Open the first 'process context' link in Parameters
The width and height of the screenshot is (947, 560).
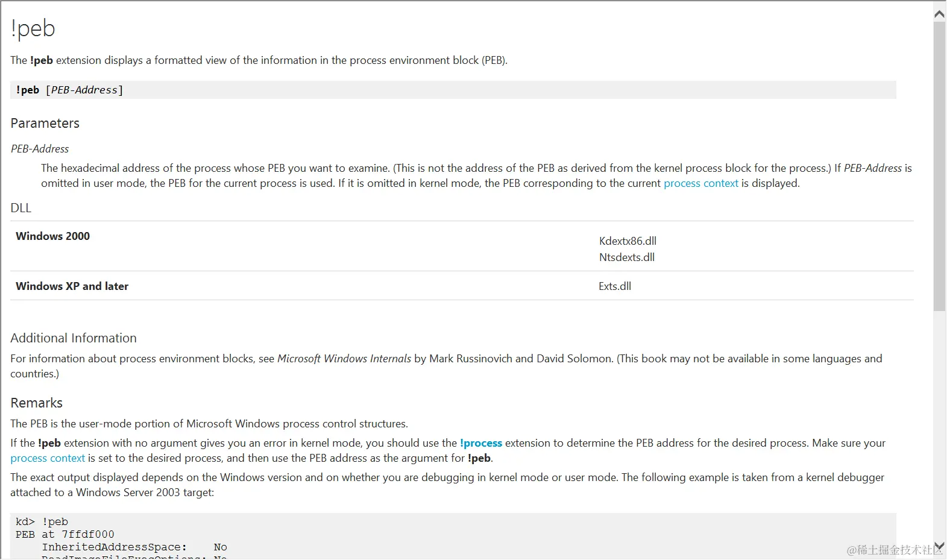(700, 183)
